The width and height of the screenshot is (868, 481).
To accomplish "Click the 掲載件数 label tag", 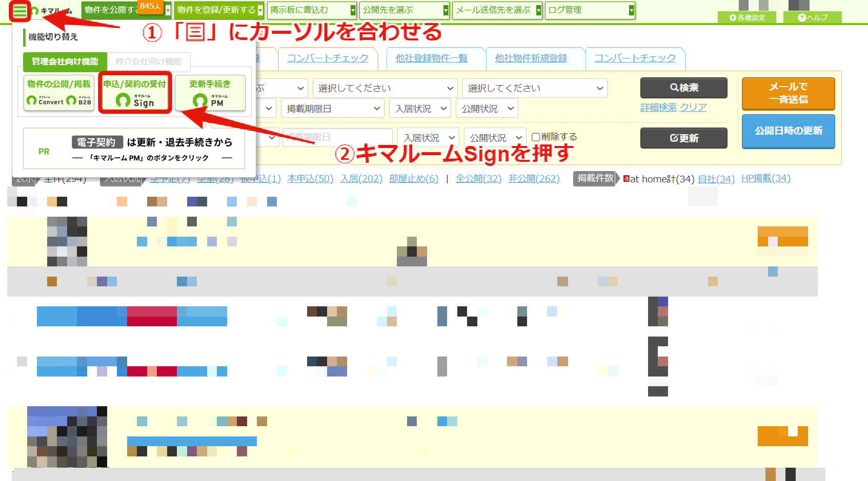I will [x=595, y=178].
